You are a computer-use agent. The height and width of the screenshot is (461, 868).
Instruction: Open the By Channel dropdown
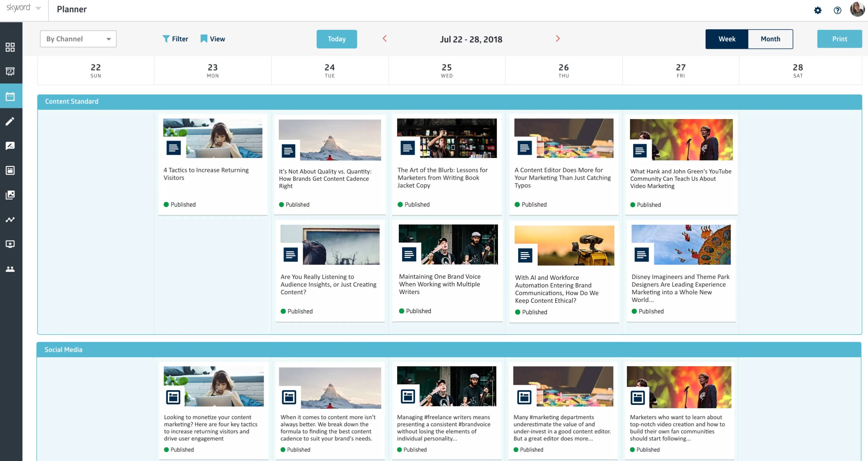coord(78,39)
